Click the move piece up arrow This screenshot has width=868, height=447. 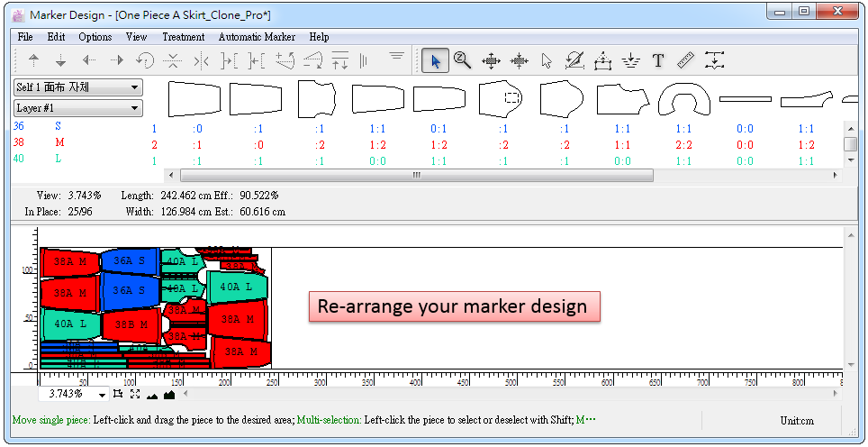click(x=34, y=61)
